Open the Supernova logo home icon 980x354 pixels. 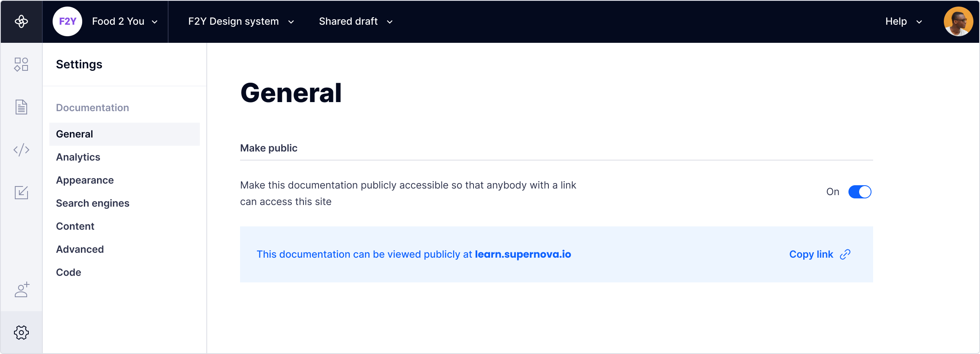(21, 21)
